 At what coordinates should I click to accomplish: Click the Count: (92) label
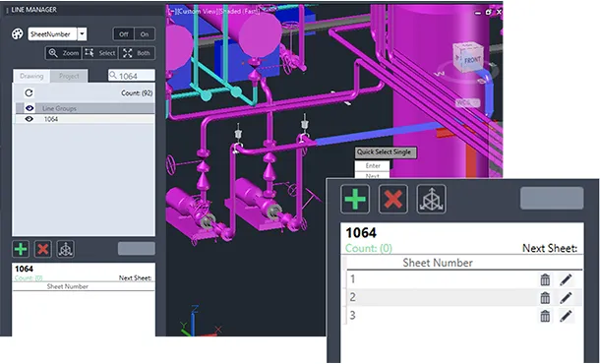(137, 93)
